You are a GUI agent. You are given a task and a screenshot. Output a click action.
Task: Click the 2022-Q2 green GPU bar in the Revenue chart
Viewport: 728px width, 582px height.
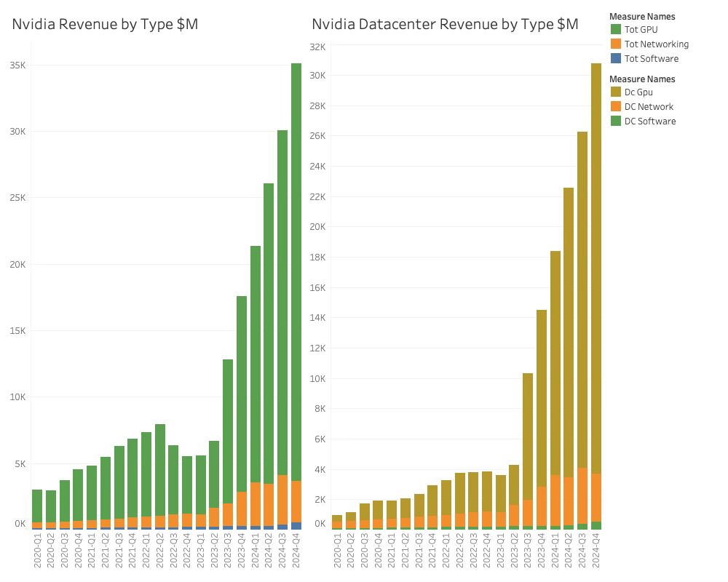coord(160,470)
